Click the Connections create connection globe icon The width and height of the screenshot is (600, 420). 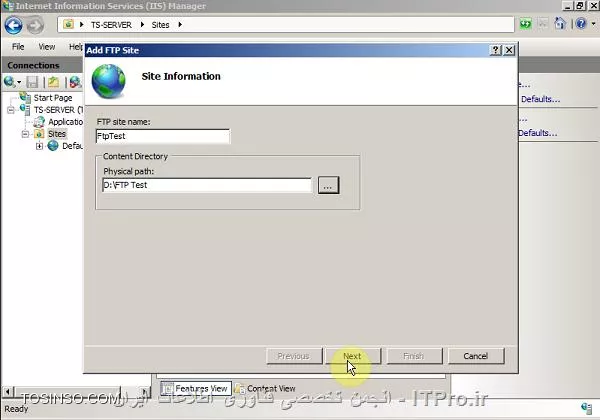tap(10, 82)
